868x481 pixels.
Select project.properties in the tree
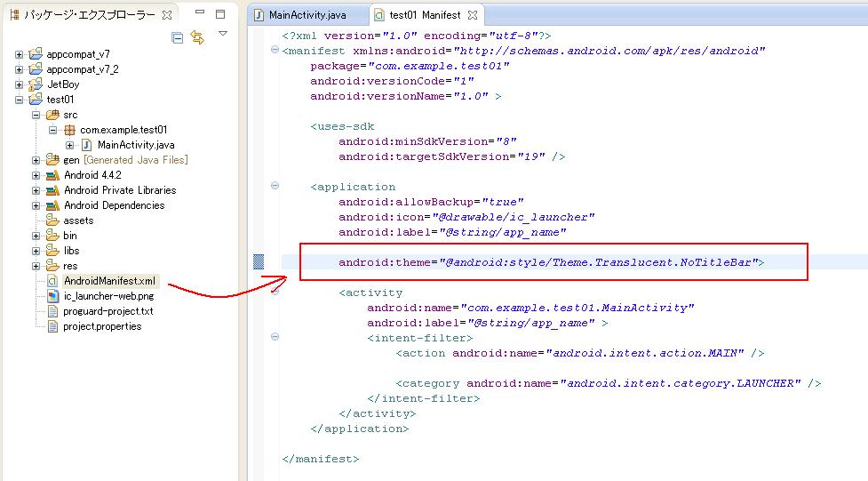[x=102, y=326]
